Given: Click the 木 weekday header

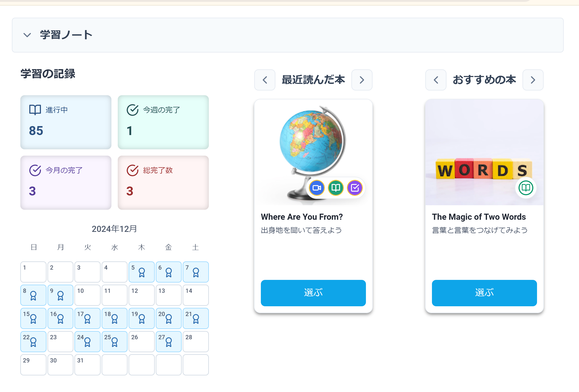Looking at the screenshot, I should 142,247.
